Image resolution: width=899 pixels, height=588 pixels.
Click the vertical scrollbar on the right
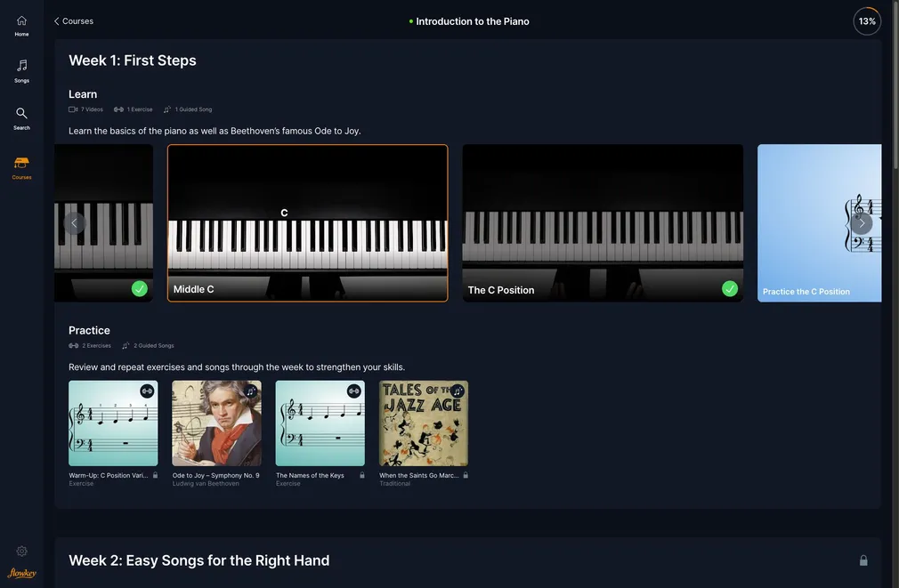pyautogui.click(x=895, y=86)
